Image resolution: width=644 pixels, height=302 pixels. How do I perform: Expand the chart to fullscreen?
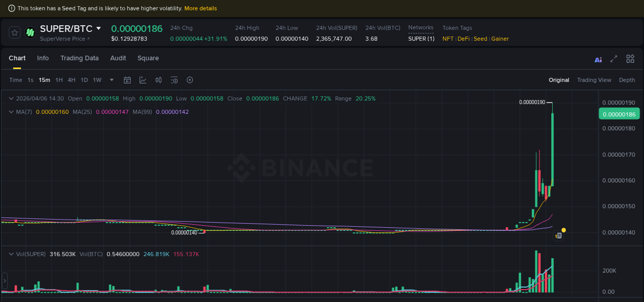click(614, 59)
